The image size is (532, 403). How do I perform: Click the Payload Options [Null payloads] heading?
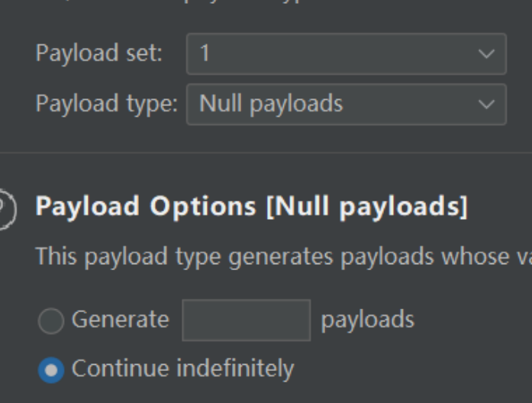pos(251,207)
